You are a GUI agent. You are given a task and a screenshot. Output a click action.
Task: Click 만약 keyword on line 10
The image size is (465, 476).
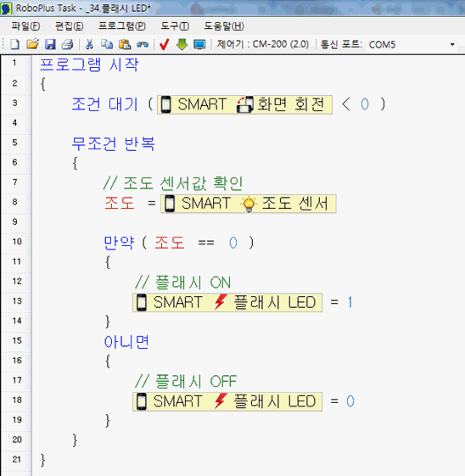[119, 243]
